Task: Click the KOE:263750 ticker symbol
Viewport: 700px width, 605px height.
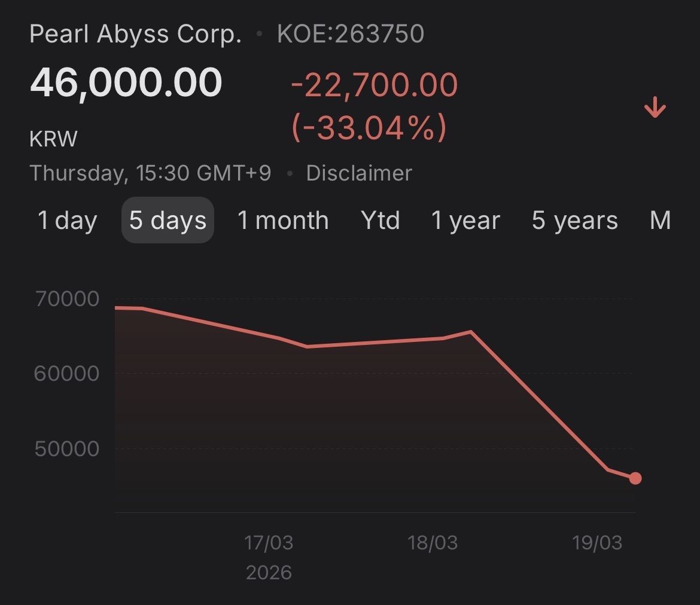Action: 351,34
